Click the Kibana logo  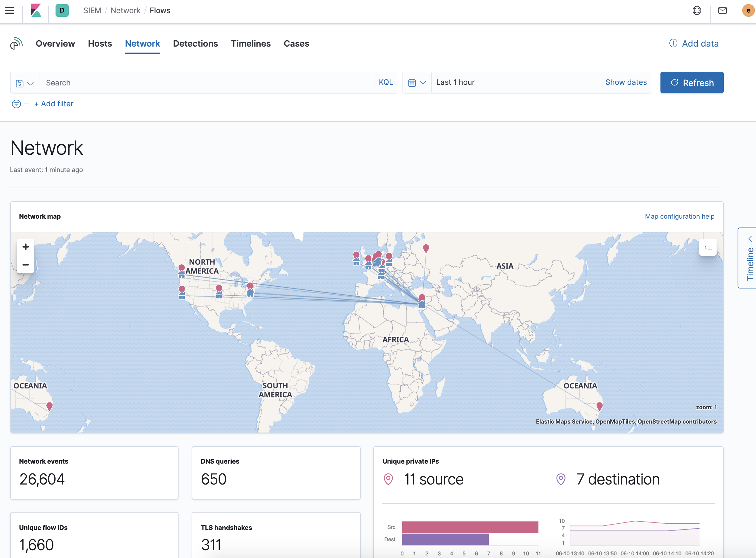point(35,10)
